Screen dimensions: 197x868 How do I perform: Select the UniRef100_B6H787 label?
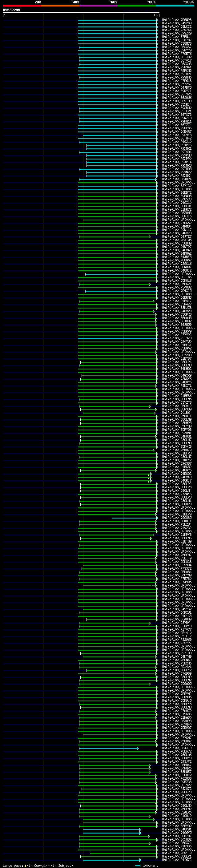coord(177,836)
